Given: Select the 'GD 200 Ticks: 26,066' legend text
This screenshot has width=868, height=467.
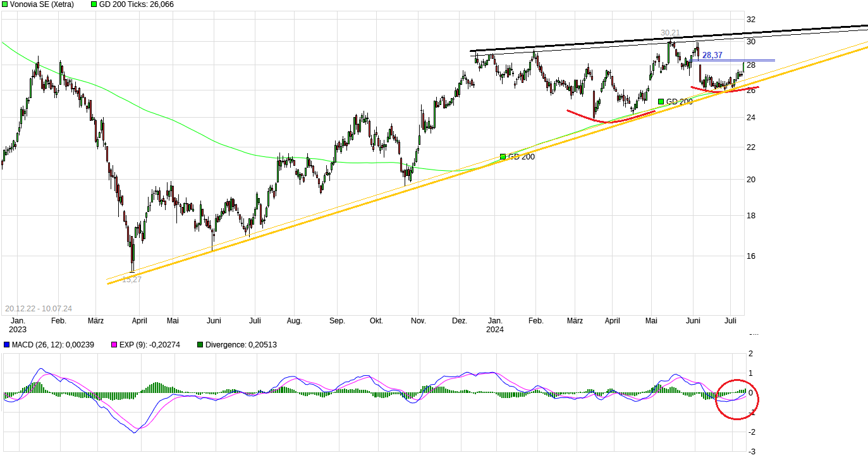Looking at the screenshot, I should [x=137, y=4].
